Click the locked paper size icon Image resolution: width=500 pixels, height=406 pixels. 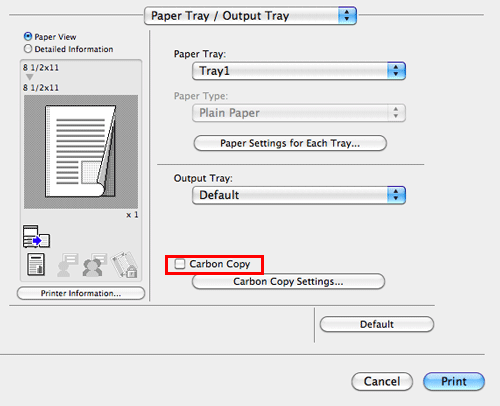(124, 264)
